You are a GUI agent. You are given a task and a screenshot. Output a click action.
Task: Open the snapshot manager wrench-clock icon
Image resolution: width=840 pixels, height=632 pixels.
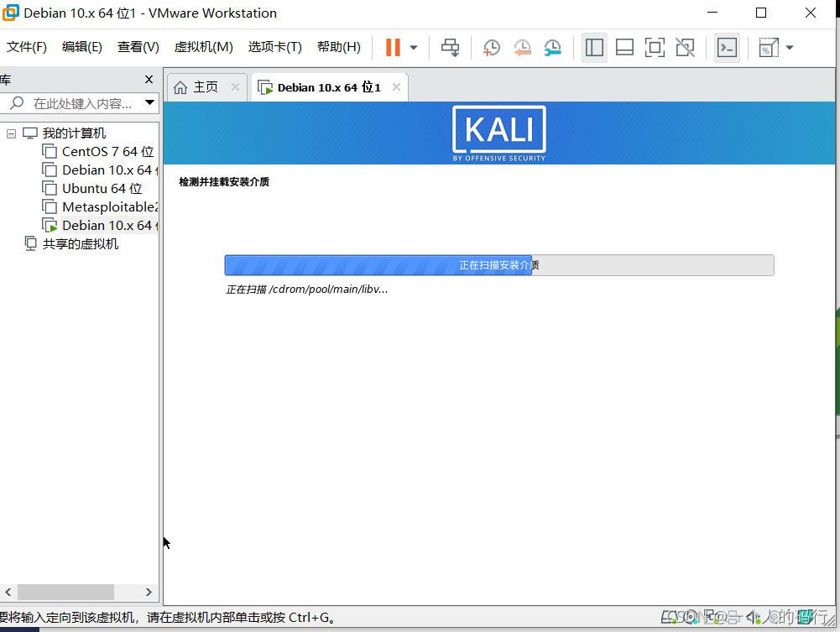tap(552, 48)
